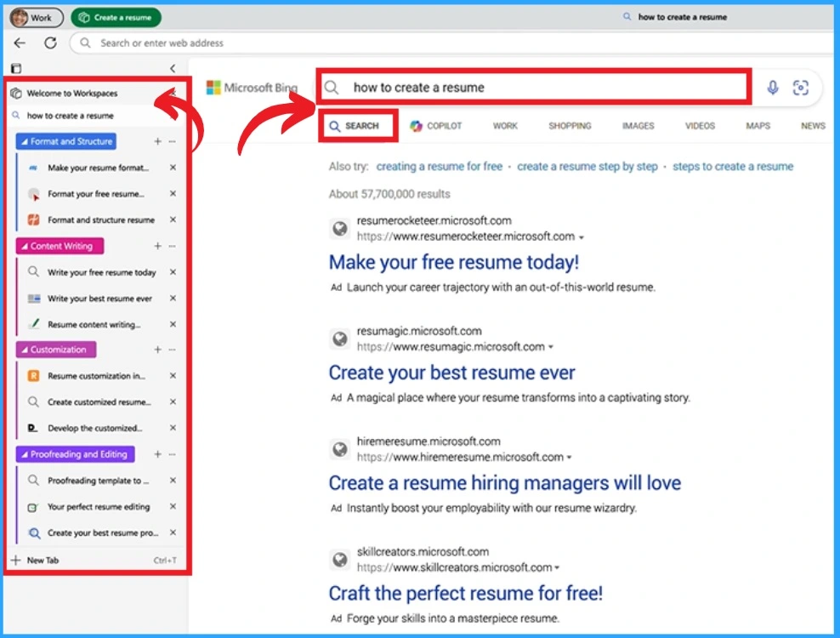
Task: Expand resumerocketeer URL dropdown arrow
Action: [582, 237]
